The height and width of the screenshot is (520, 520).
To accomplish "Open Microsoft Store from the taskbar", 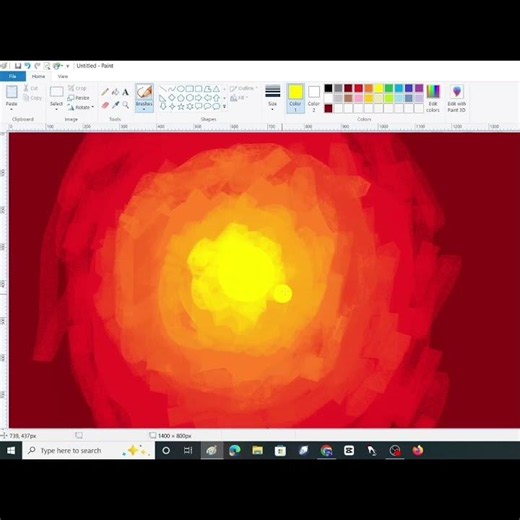I will pyautogui.click(x=280, y=451).
